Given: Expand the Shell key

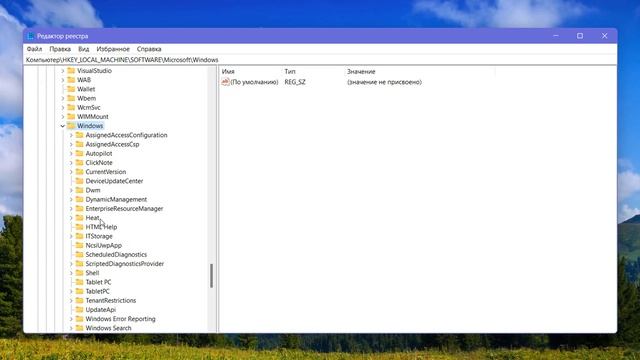Looking at the screenshot, I should (x=71, y=273).
